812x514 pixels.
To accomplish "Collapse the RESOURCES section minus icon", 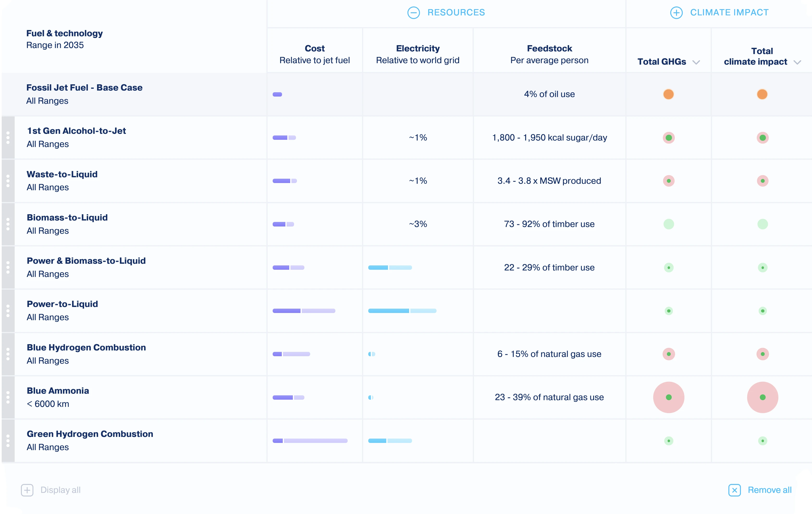I will pyautogui.click(x=413, y=13).
